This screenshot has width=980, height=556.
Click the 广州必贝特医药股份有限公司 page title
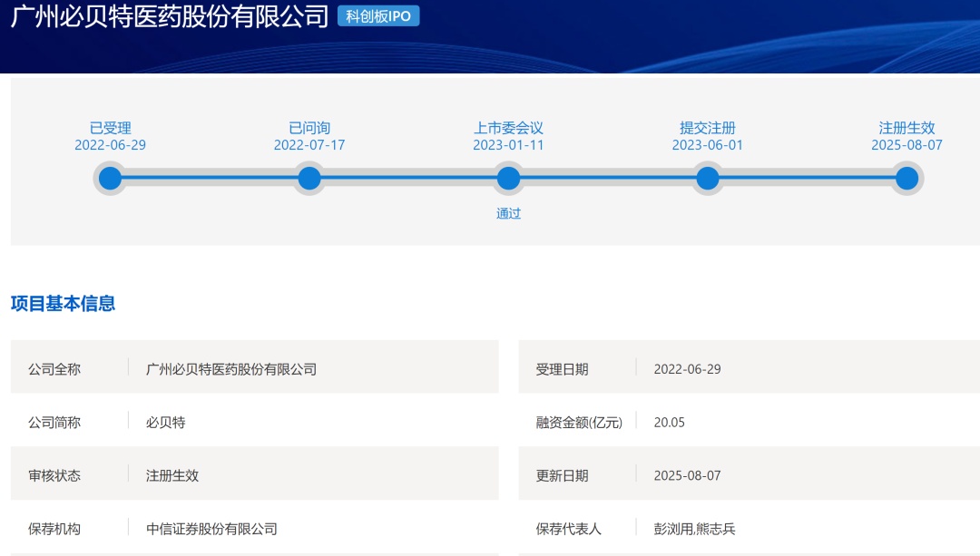tap(169, 16)
